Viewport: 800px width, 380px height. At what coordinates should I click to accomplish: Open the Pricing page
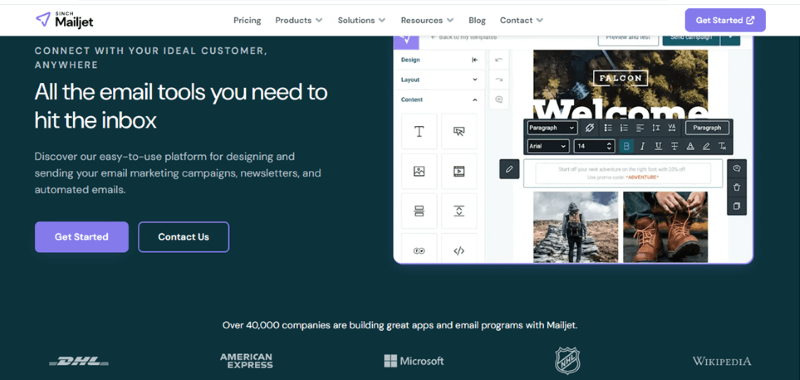(247, 20)
